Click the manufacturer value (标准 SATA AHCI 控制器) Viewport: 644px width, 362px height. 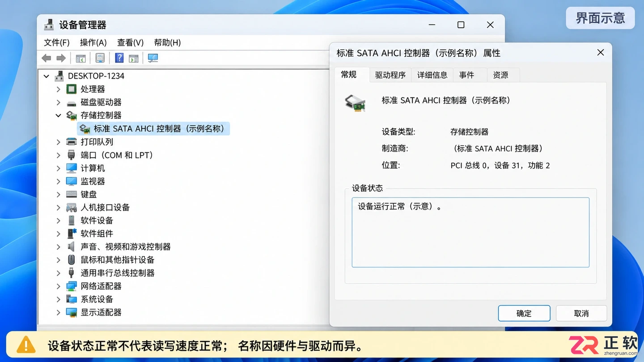(497, 148)
